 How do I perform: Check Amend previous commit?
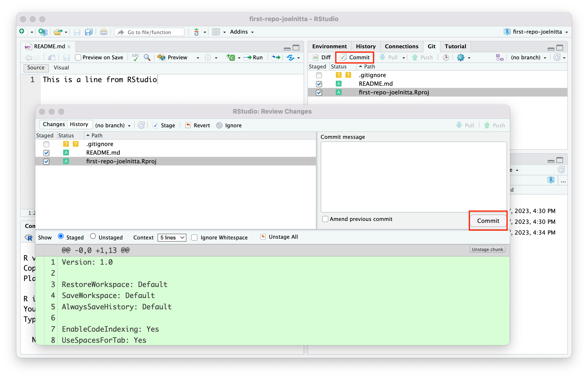point(325,219)
